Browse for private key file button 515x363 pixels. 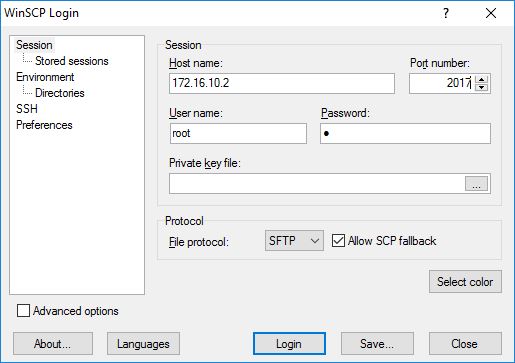(x=476, y=184)
